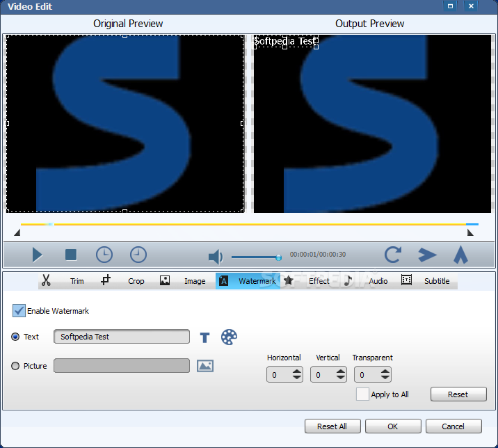The image size is (498, 448).
Task: Click the Horizontal value field
Action: 279,374
